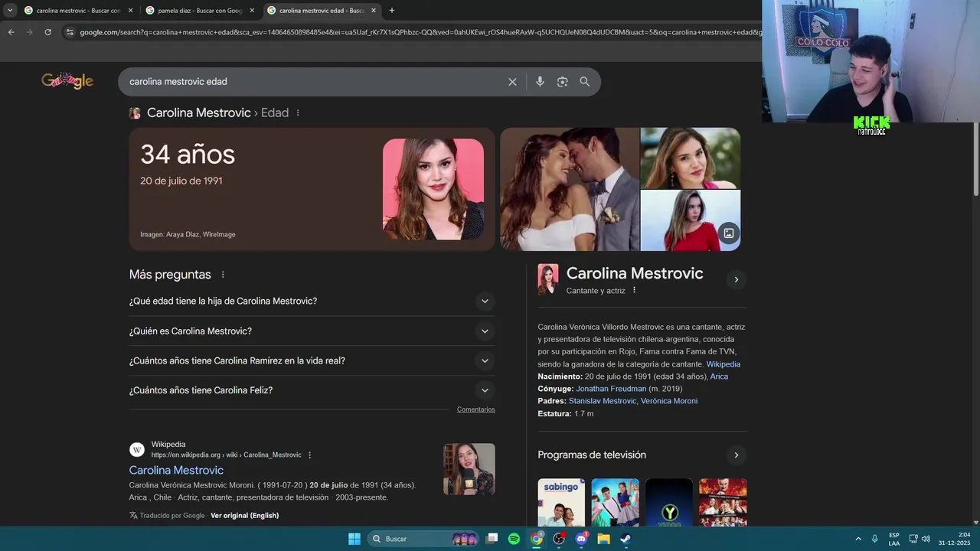
Task: Open the volume icon in the tray
Action: coord(926,539)
